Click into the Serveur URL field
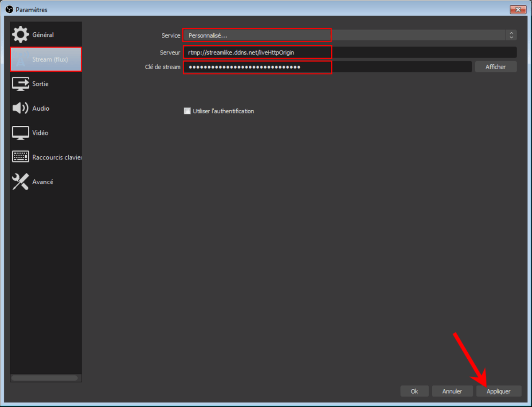532x407 pixels. tap(350, 52)
